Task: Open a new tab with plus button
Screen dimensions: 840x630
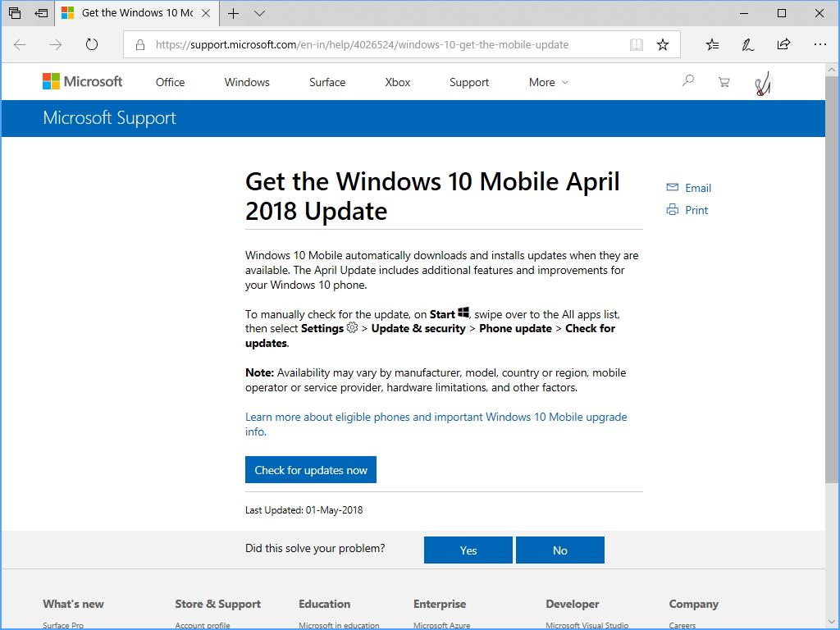Action: click(234, 13)
